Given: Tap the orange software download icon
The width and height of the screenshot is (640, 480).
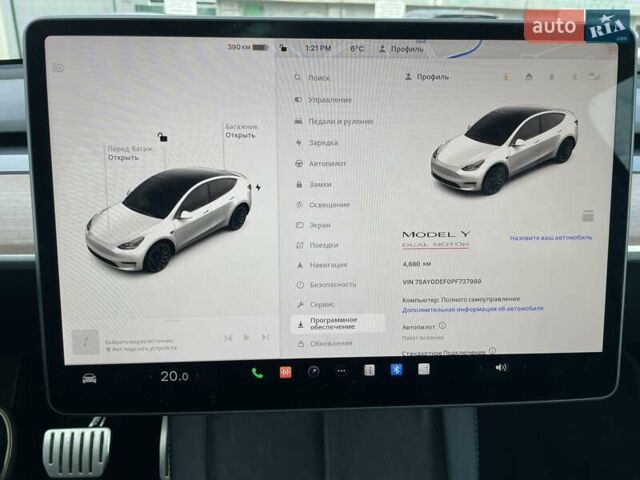Looking at the screenshot, I should [506, 76].
